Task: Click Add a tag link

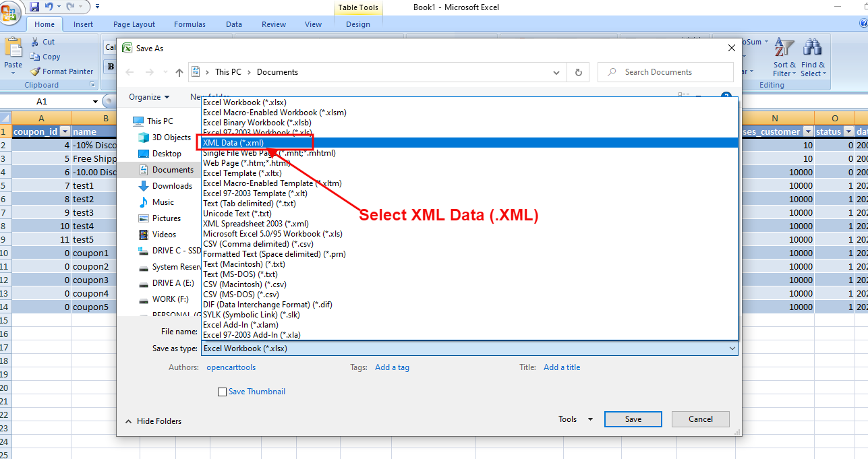Action: (x=392, y=367)
